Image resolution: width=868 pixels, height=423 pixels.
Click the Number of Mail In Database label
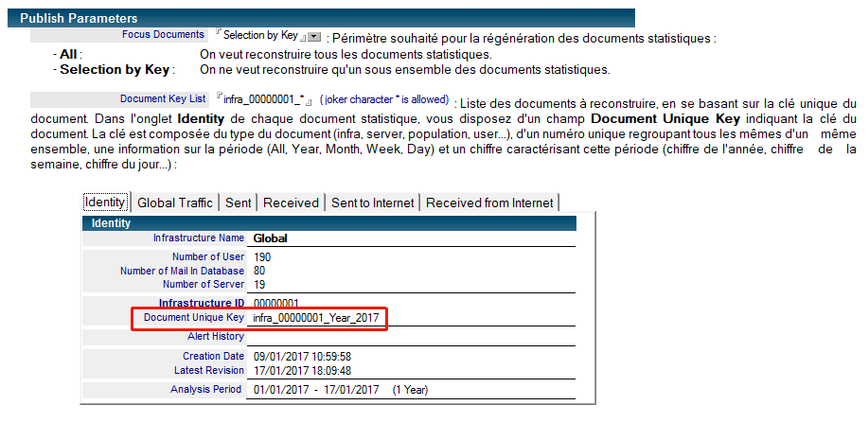(x=182, y=271)
